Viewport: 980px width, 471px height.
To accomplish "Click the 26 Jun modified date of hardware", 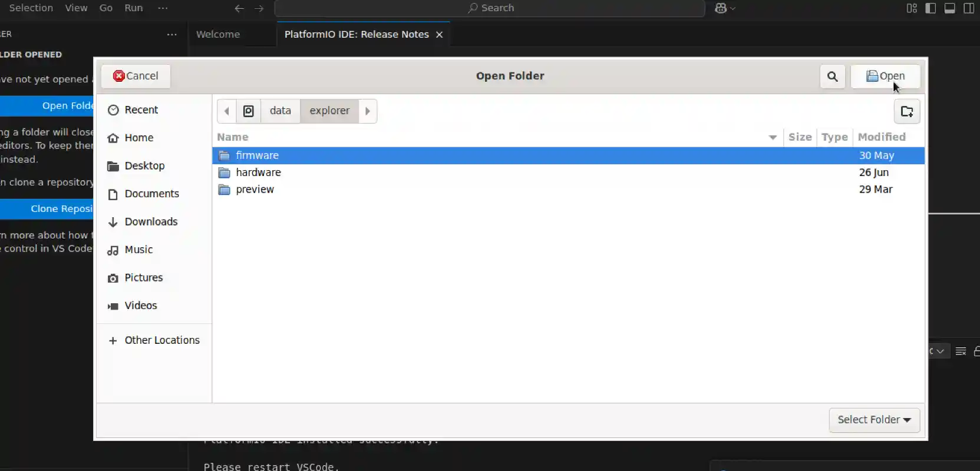I will (874, 173).
